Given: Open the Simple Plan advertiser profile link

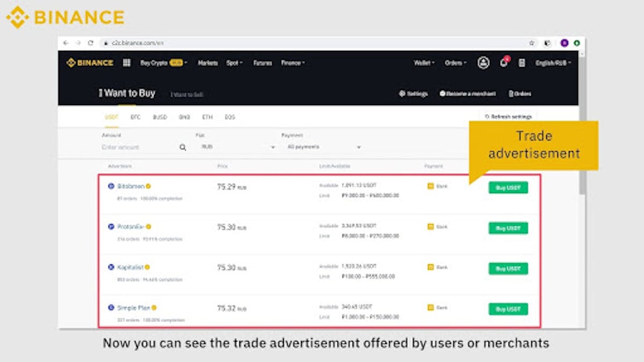Looking at the screenshot, I should click(133, 308).
